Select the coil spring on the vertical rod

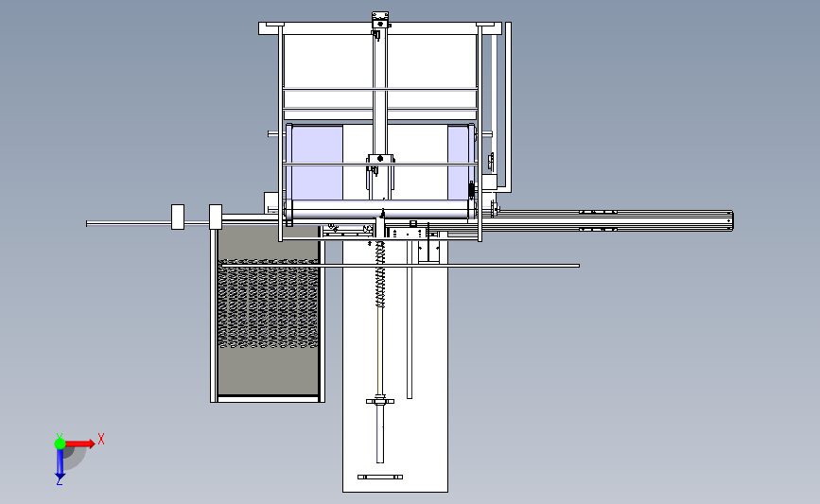(380, 274)
